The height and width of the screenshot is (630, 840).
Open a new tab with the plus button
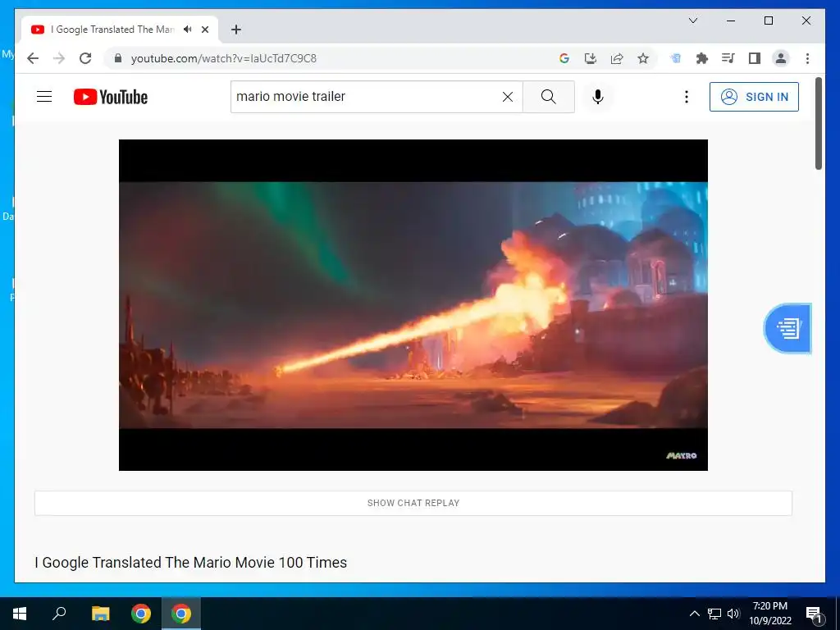click(235, 30)
